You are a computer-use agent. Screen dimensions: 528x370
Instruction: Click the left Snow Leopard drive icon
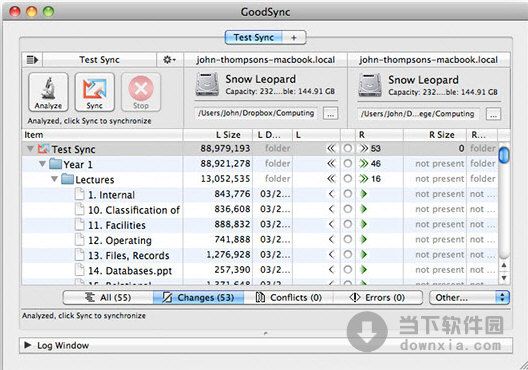(207, 84)
